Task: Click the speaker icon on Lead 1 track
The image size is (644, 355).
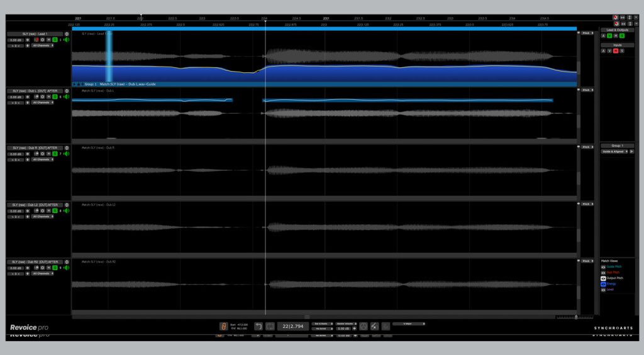Action: [67, 40]
